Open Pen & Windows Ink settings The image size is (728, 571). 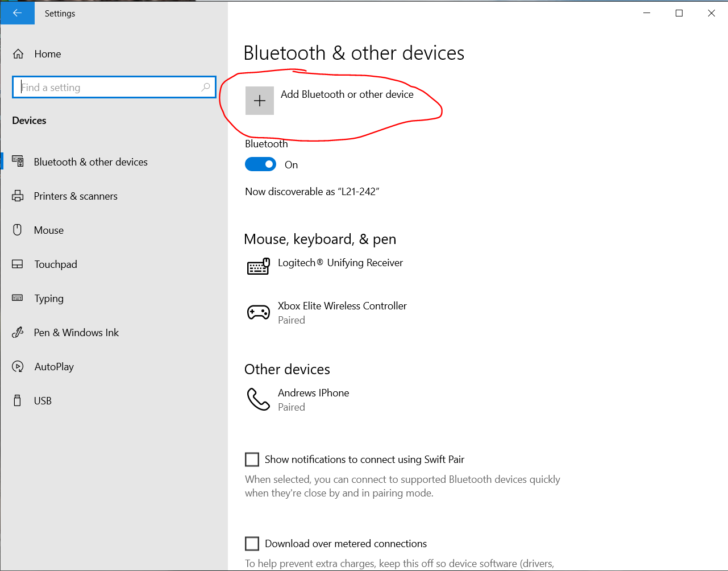(76, 333)
